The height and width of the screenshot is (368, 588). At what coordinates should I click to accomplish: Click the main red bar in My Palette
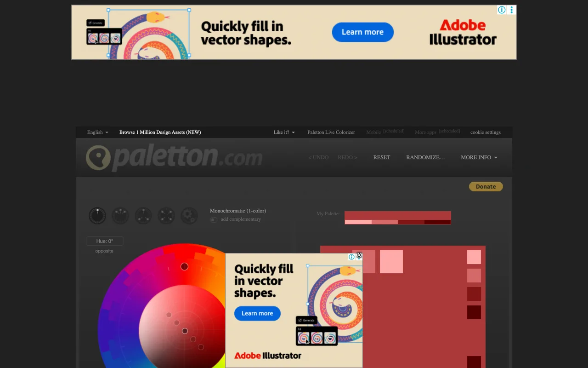(398, 216)
